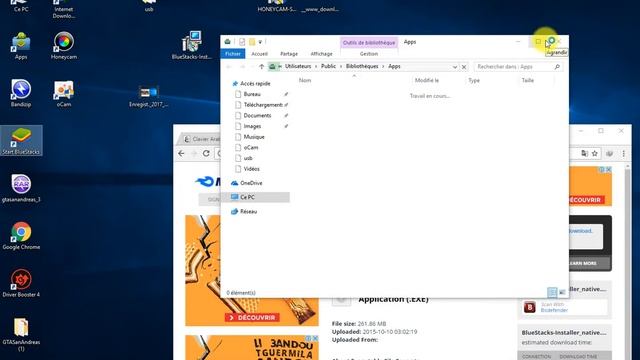Click the search magnifier in Explorer

tap(557, 67)
